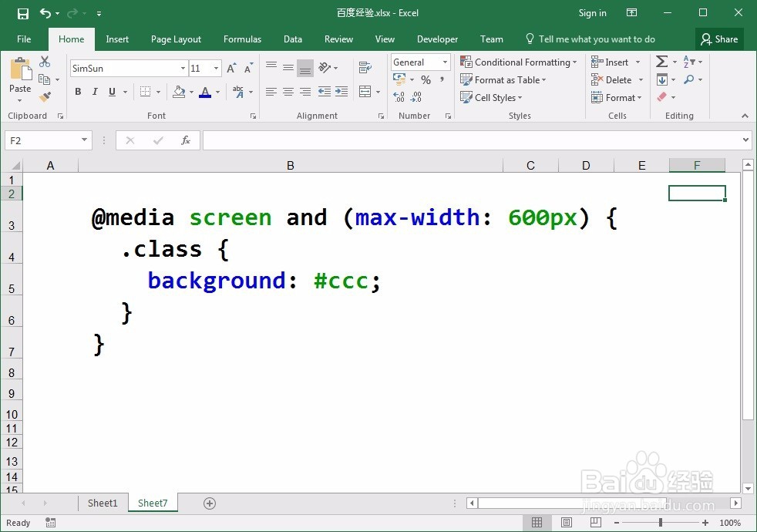This screenshot has height=532, width=757.
Task: Apply the fill color paint bucket
Action: [x=179, y=92]
